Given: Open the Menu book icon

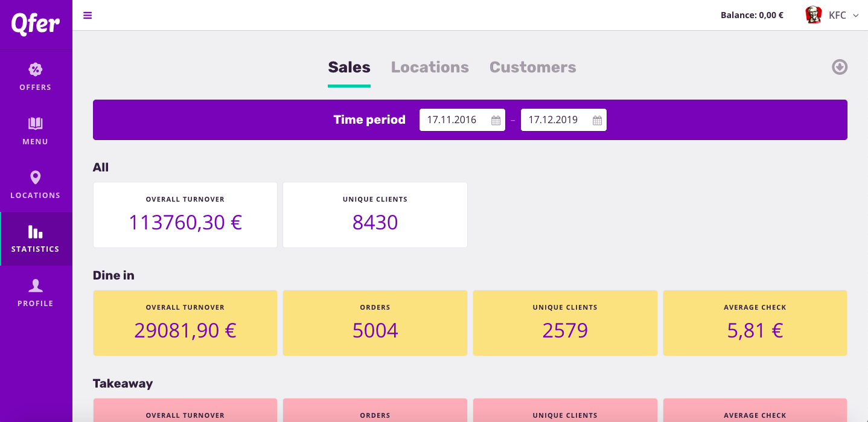Looking at the screenshot, I should (36, 124).
